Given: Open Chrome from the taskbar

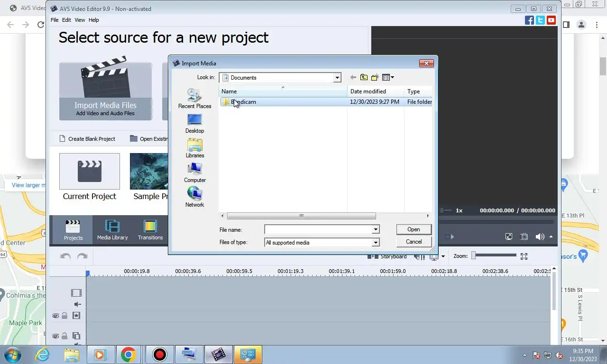Looking at the screenshot, I should click(x=128, y=355).
